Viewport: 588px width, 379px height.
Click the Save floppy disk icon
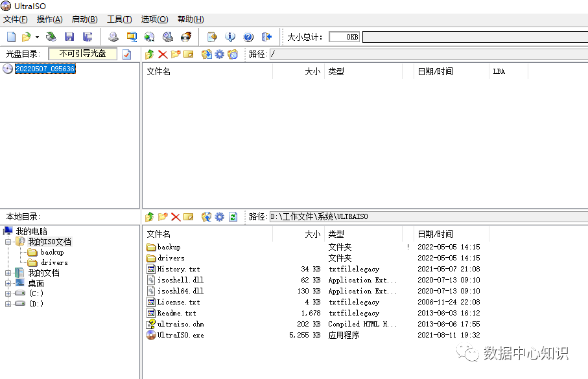pos(69,37)
